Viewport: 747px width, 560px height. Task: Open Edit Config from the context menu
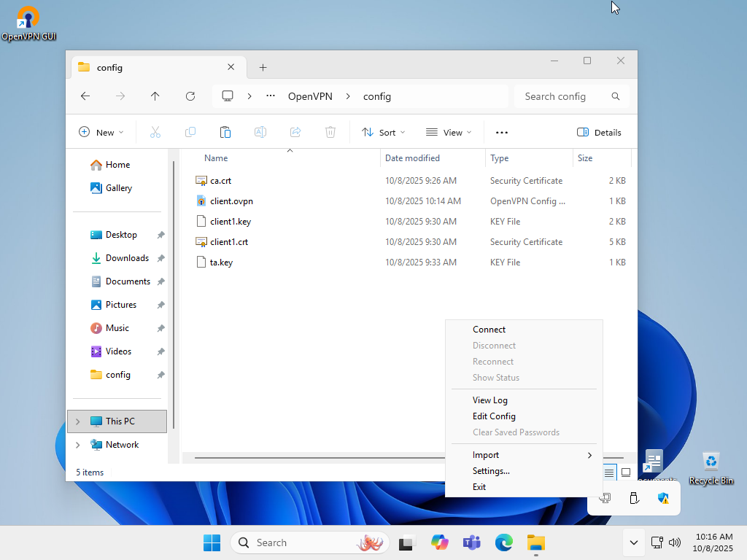point(494,416)
